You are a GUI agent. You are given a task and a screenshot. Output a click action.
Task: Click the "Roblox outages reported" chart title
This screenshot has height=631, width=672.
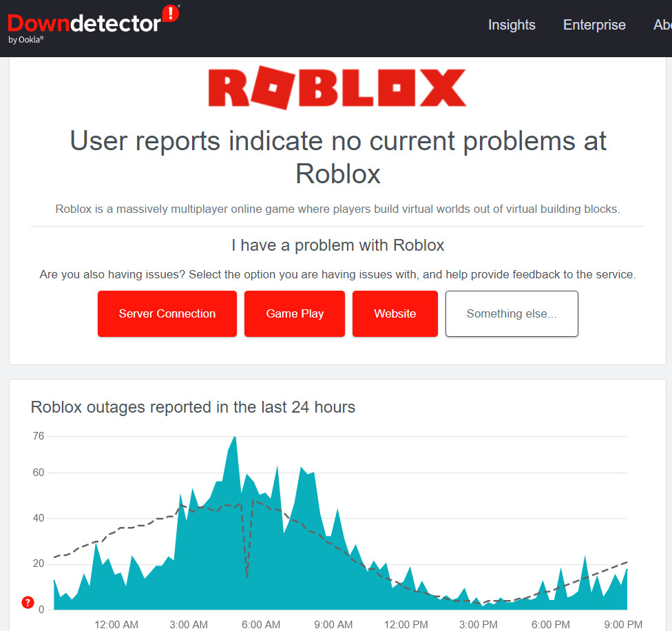[193, 407]
